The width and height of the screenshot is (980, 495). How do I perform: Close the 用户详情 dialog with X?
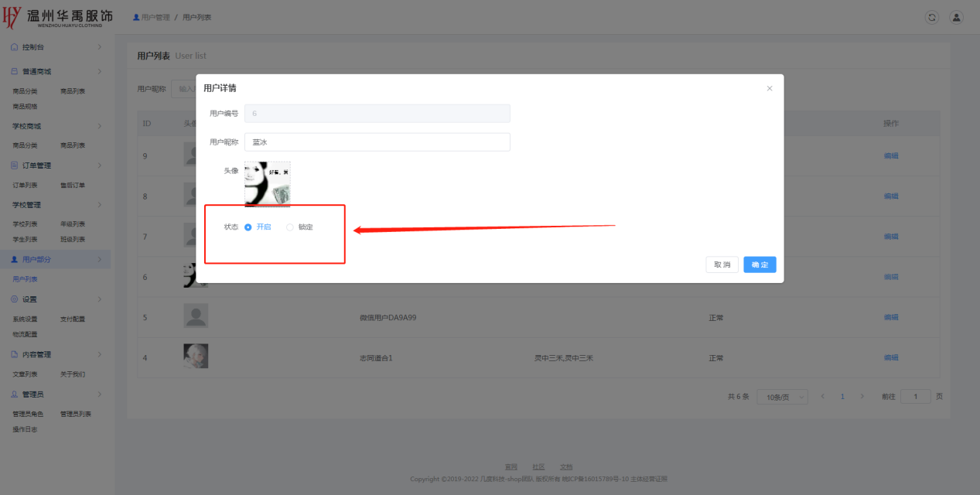point(770,88)
